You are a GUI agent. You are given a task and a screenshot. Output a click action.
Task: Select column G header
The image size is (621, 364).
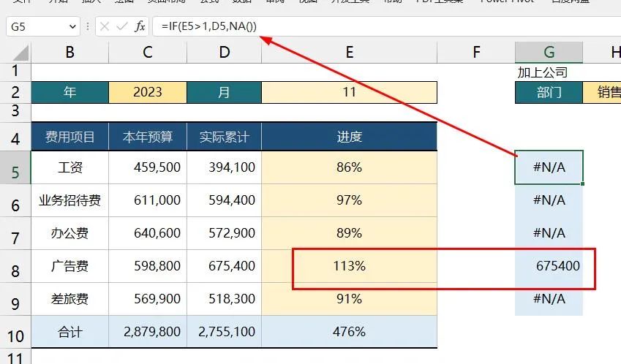pyautogui.click(x=549, y=52)
